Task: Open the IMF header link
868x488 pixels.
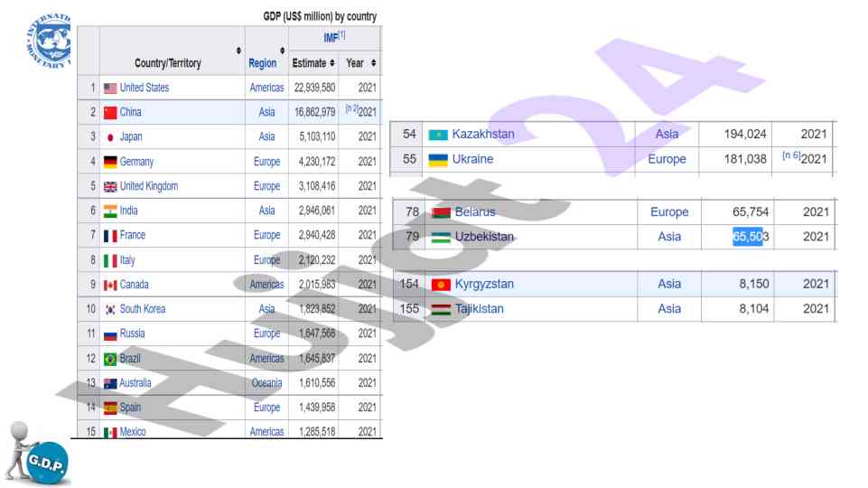Action: click(x=331, y=38)
